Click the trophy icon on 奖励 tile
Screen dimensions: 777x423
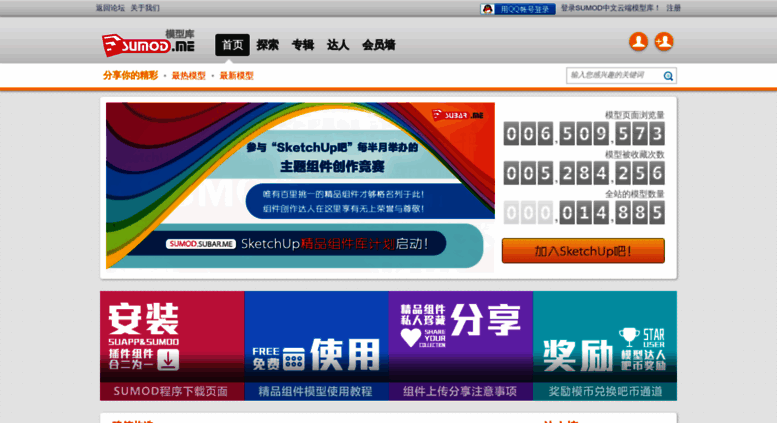pos(629,337)
